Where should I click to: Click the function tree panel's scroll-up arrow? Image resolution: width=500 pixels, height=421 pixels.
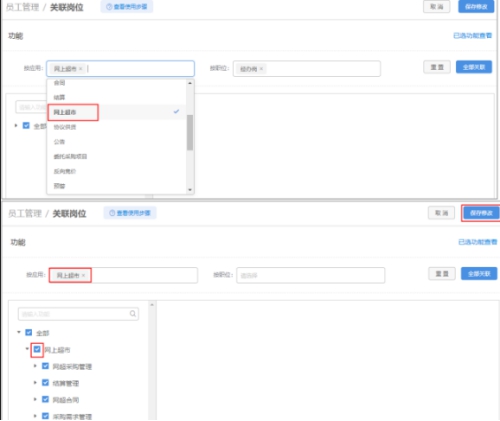click(152, 305)
